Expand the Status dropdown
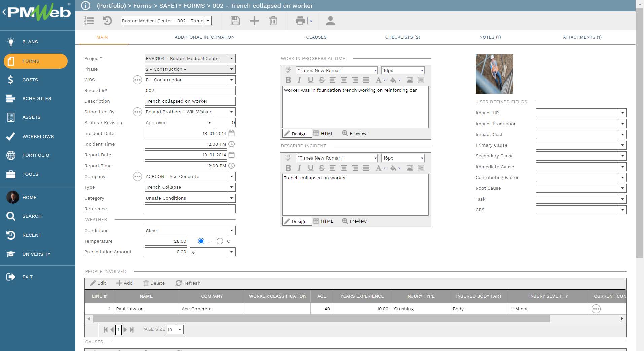644x351 pixels. pos(209,122)
